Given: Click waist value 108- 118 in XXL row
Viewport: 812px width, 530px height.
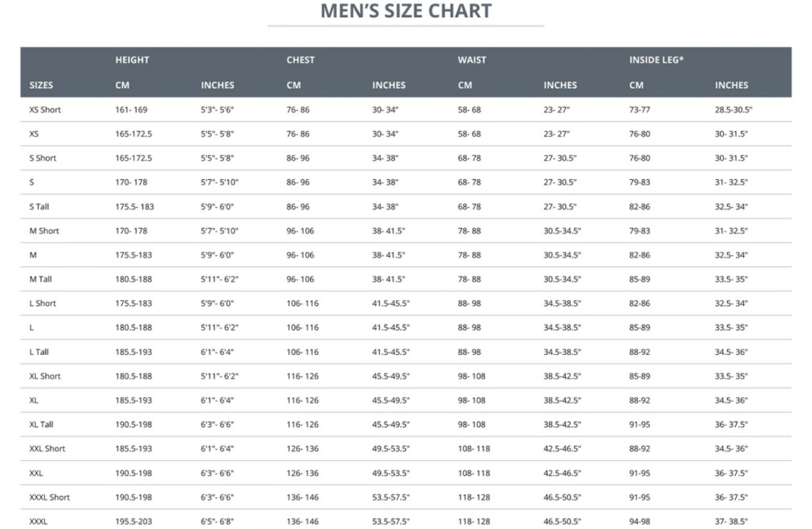Looking at the screenshot, I should (x=474, y=473).
